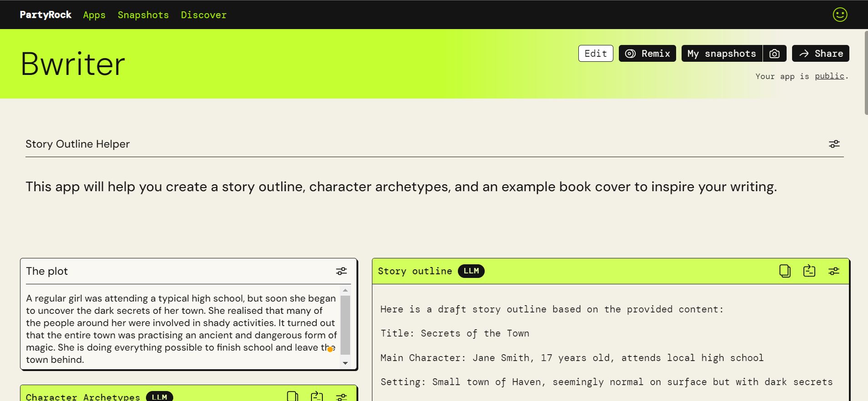Viewport: 868px width, 401px height.
Task: Copy the Character Archetypes output
Action: coord(293,396)
